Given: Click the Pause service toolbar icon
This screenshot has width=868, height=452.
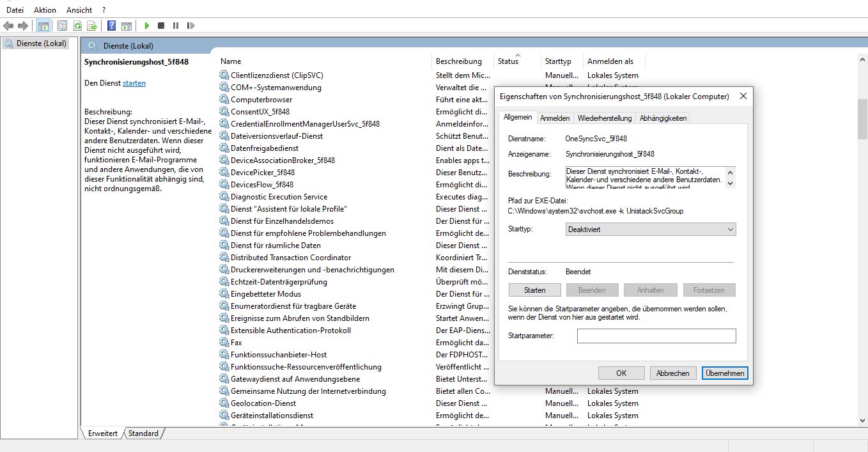Looking at the screenshot, I should pos(176,26).
